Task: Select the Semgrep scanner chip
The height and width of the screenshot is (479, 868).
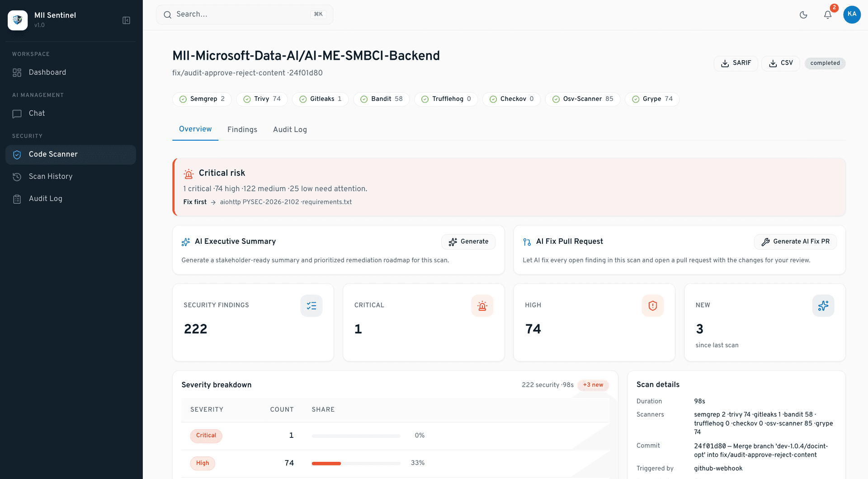Action: tap(202, 99)
